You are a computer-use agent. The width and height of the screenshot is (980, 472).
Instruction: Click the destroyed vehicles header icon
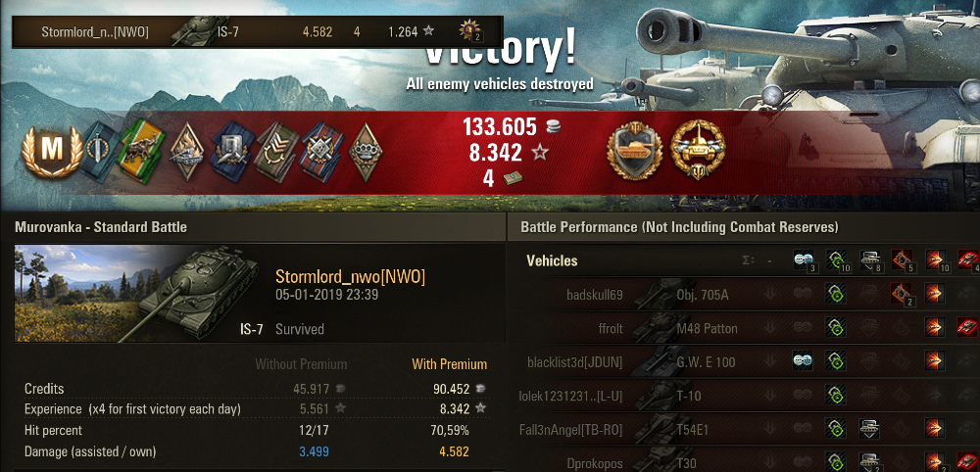(967, 260)
